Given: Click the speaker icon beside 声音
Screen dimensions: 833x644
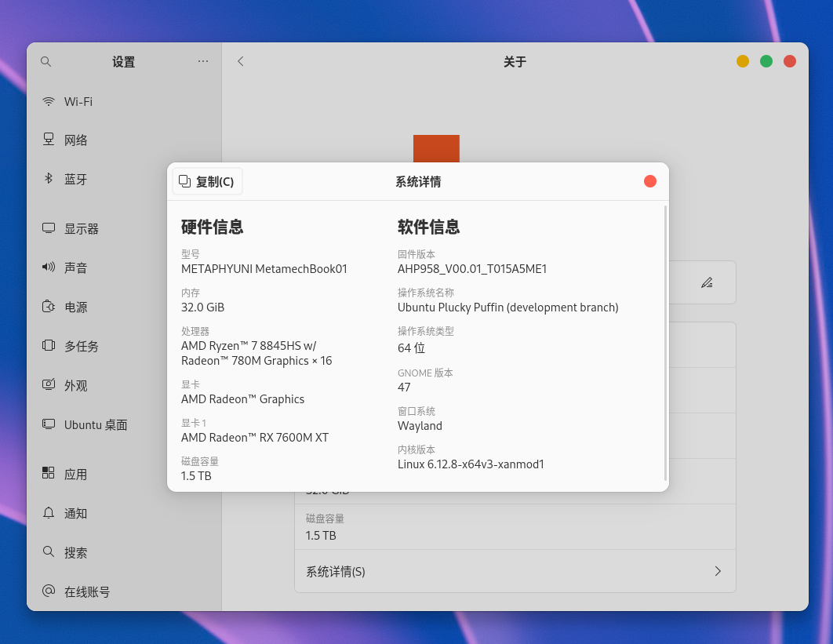Looking at the screenshot, I should click(x=49, y=267).
